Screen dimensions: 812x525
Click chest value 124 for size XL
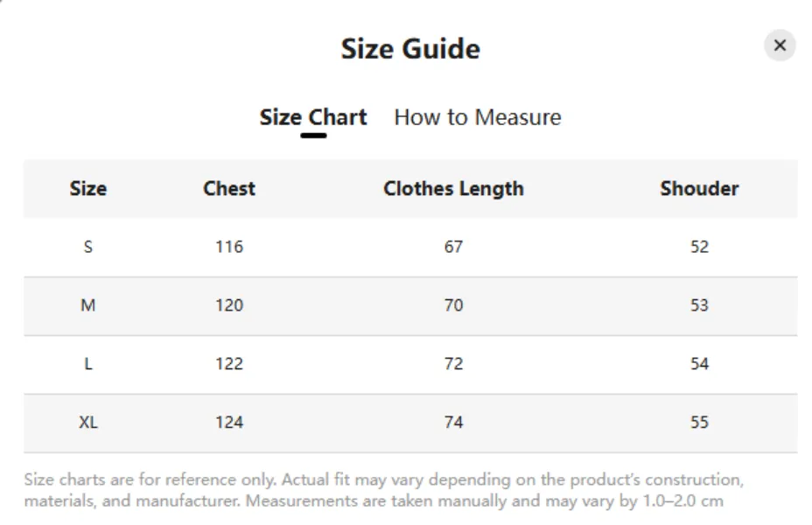(x=229, y=423)
